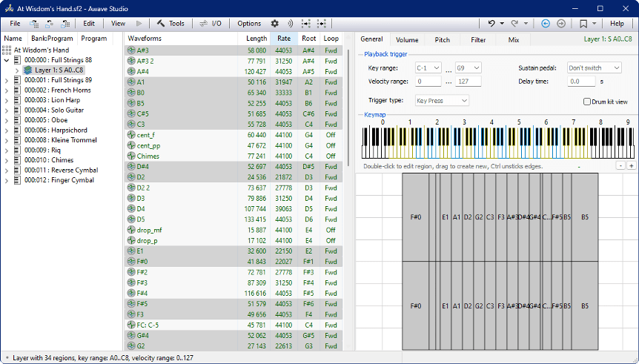The image size is (639, 364).
Task: Select the Chimes waveform in the list
Action: 148,156
